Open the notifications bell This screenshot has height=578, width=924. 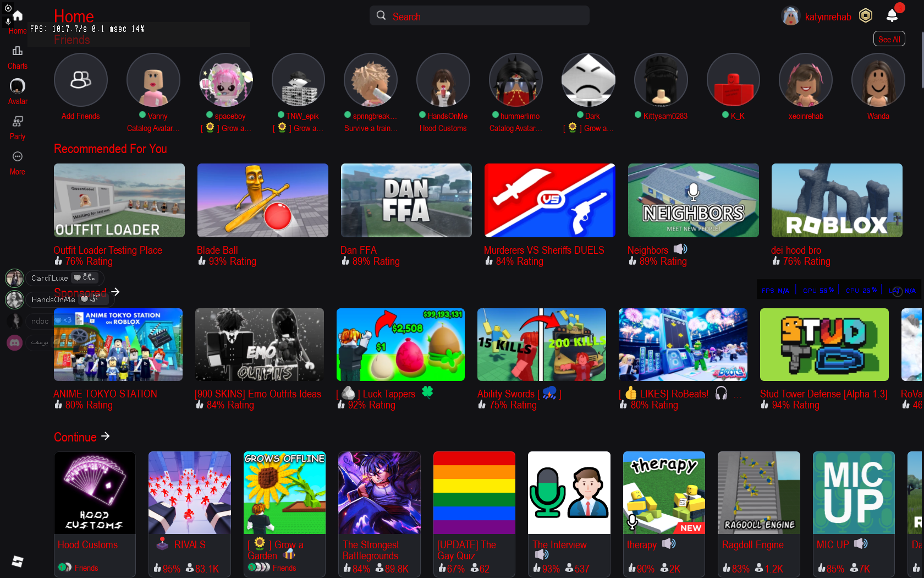[x=892, y=16]
